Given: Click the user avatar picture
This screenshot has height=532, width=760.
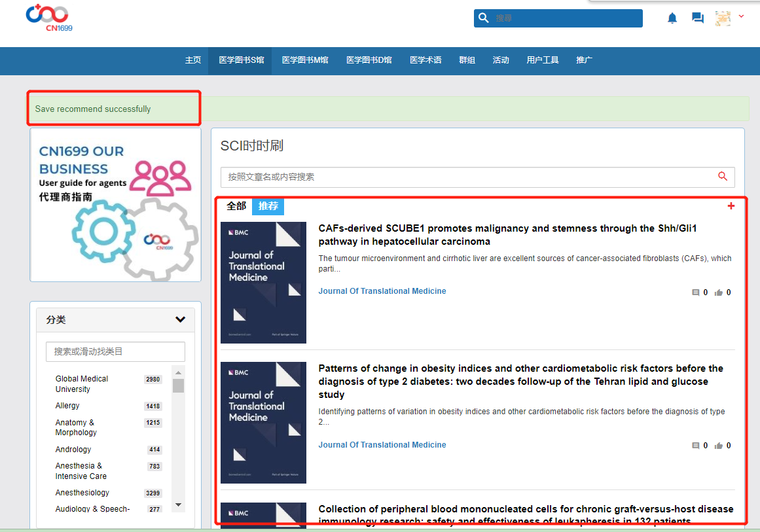Looking at the screenshot, I should pos(723,18).
